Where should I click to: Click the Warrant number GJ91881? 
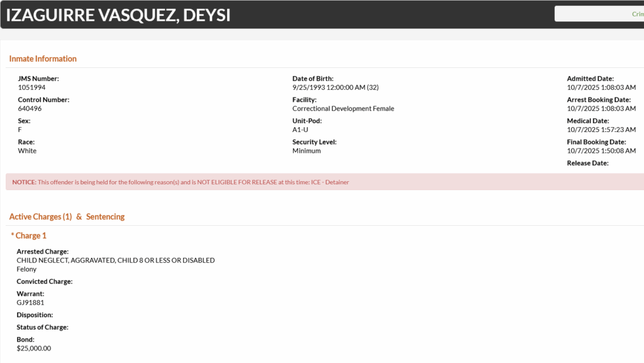30,302
